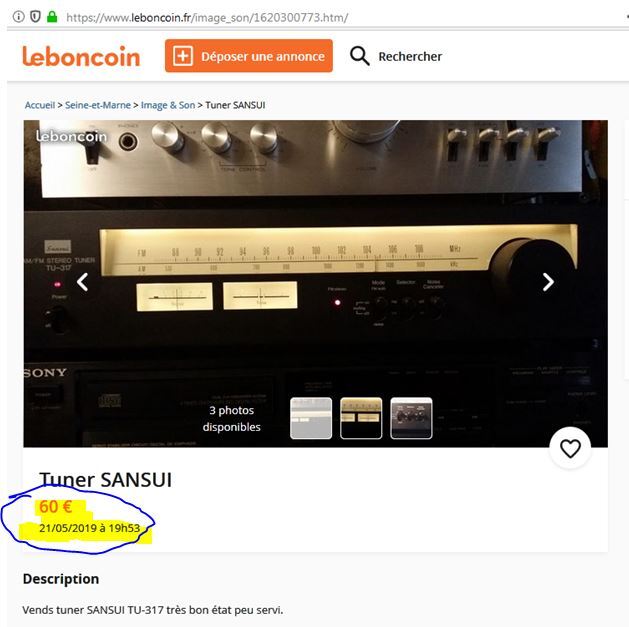Click the Déposer une annonce button
629x627 pixels.
pos(249,56)
